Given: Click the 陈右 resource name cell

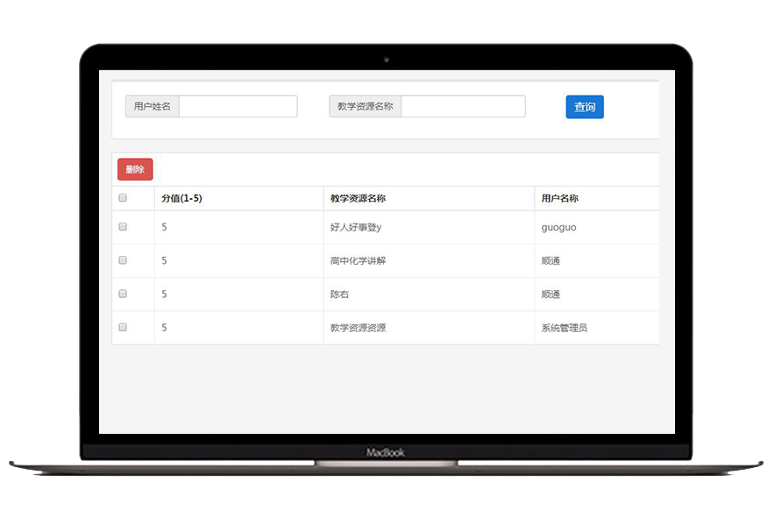Looking at the screenshot, I should 340,294.
